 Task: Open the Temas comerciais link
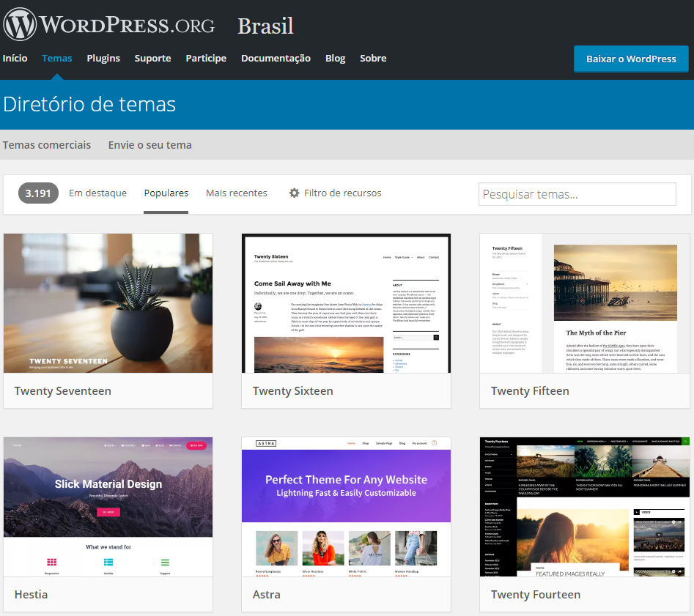pyautogui.click(x=47, y=145)
